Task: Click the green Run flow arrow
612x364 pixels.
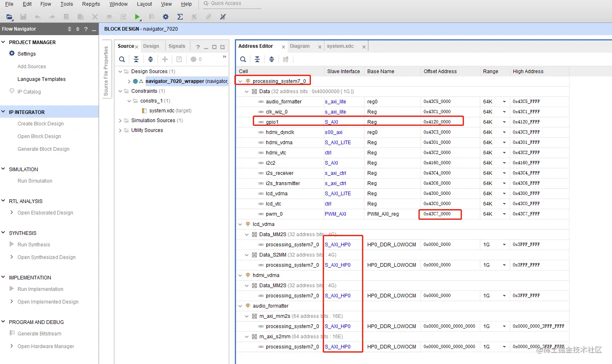Action: pyautogui.click(x=137, y=17)
